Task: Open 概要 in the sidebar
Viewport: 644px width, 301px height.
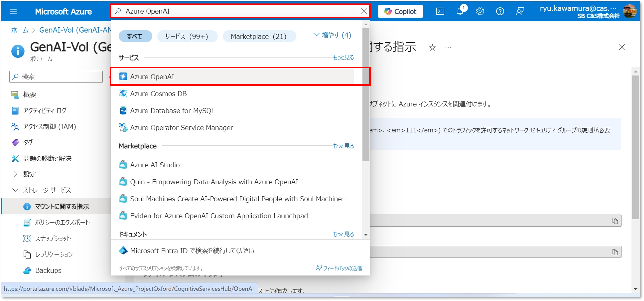Action: click(29, 95)
